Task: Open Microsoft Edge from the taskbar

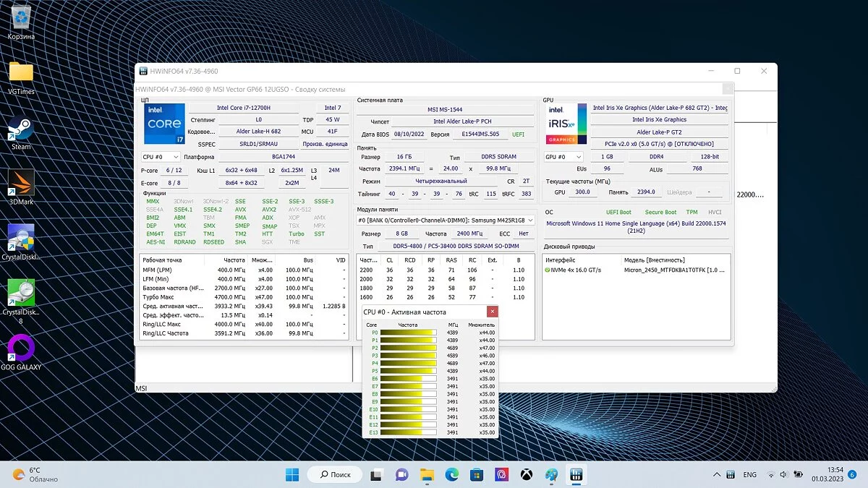Action: [x=452, y=474]
